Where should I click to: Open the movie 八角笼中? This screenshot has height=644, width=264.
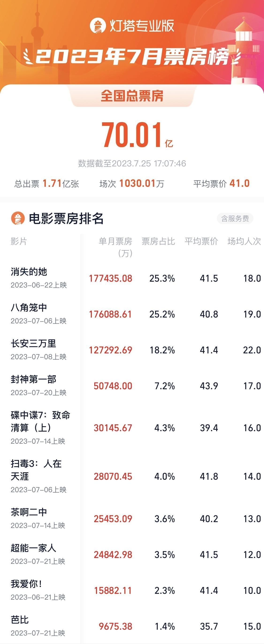coord(29,307)
